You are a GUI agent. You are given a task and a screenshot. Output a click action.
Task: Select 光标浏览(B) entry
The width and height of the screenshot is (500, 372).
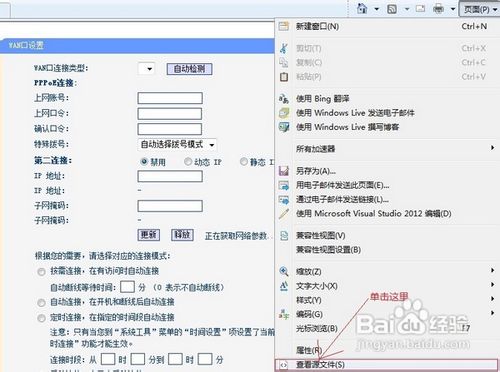coord(387,328)
